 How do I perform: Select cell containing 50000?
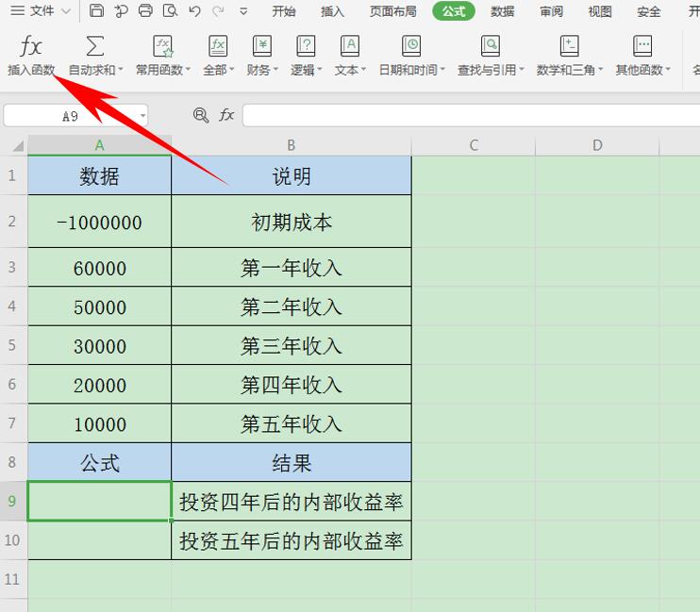[99, 306]
